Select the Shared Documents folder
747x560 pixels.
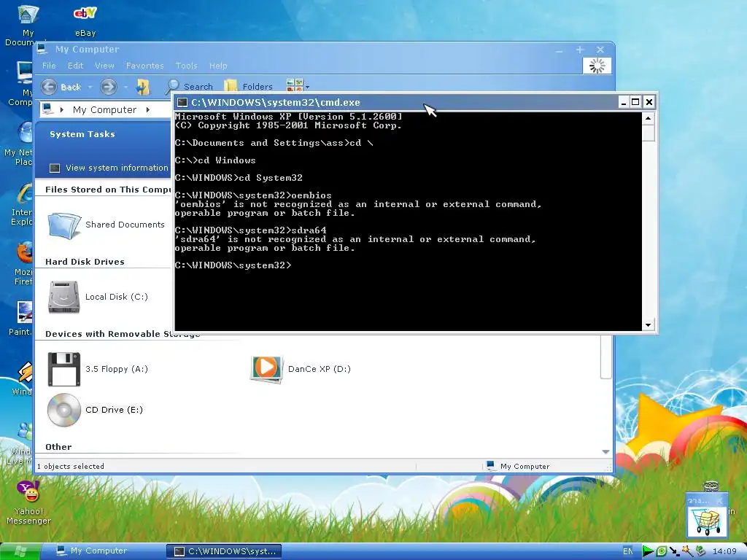click(106, 225)
